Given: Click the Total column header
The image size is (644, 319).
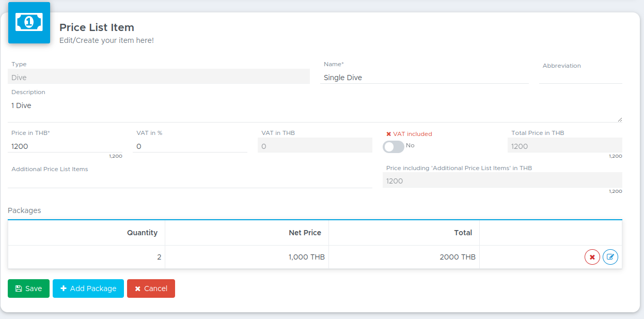Looking at the screenshot, I should click(x=404, y=233).
